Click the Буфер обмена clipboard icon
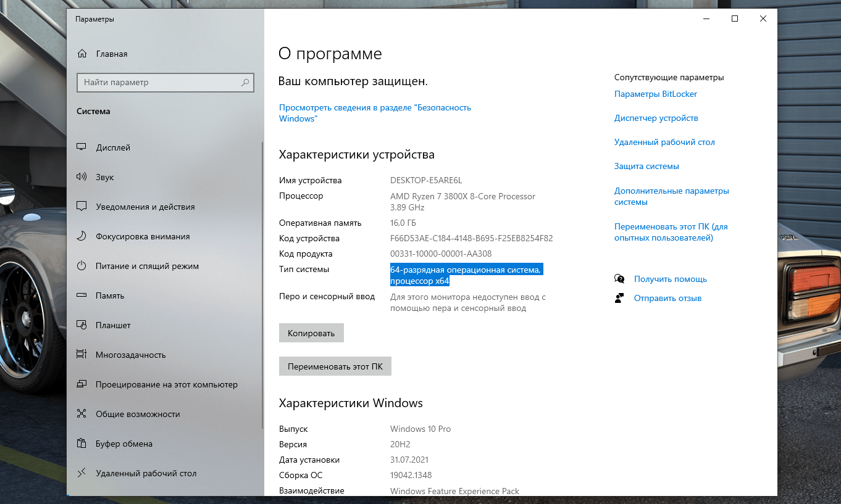Viewport: 841px width, 504px height. [81, 444]
